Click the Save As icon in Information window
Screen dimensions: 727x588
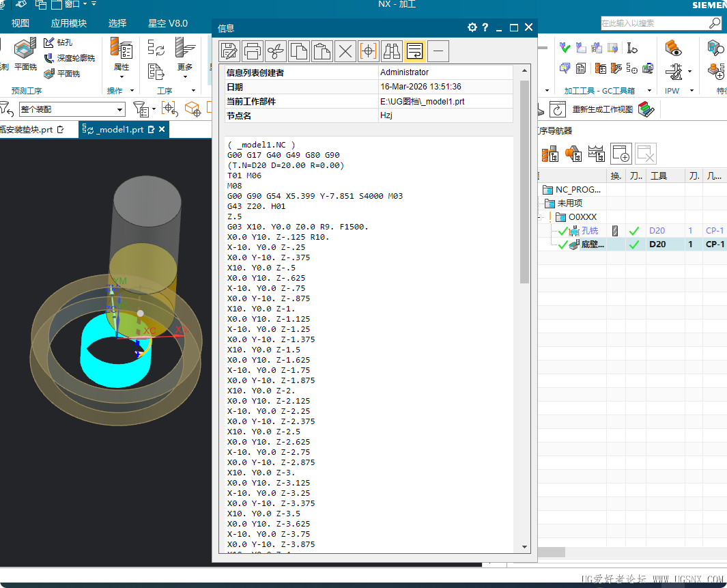click(x=230, y=51)
